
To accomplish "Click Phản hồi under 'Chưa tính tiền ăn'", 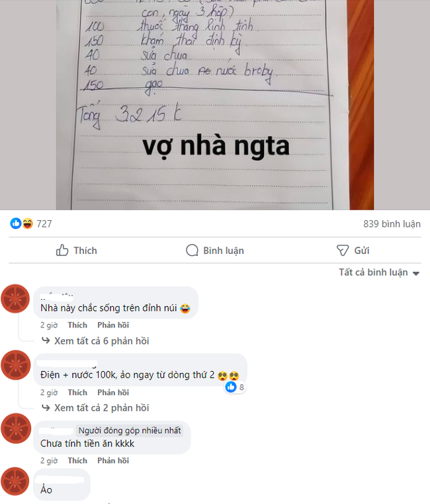I will pos(113,460).
